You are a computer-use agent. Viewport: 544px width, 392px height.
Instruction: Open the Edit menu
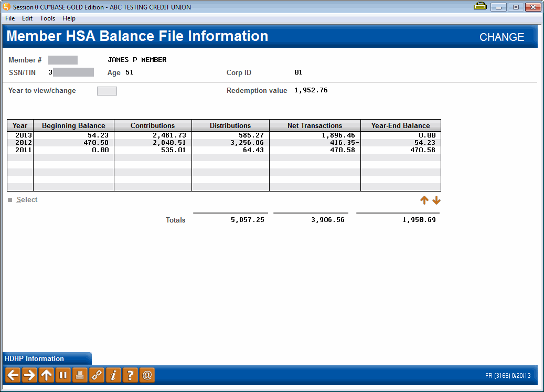pyautogui.click(x=27, y=18)
